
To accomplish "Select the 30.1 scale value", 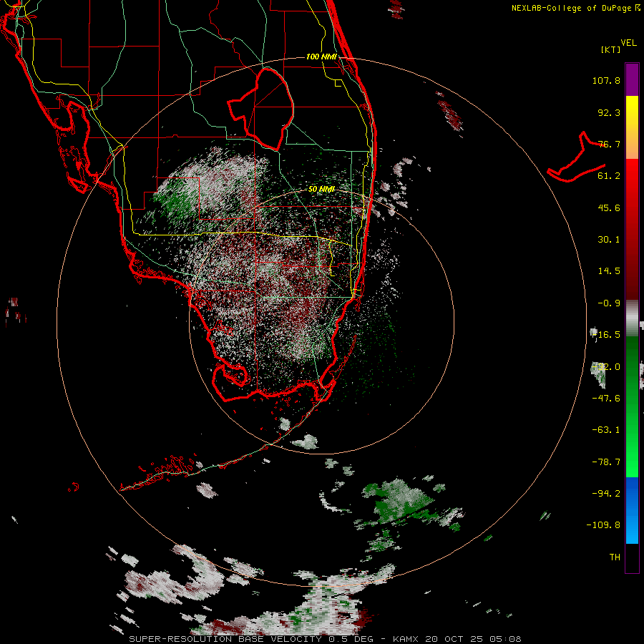I will coord(609,240).
